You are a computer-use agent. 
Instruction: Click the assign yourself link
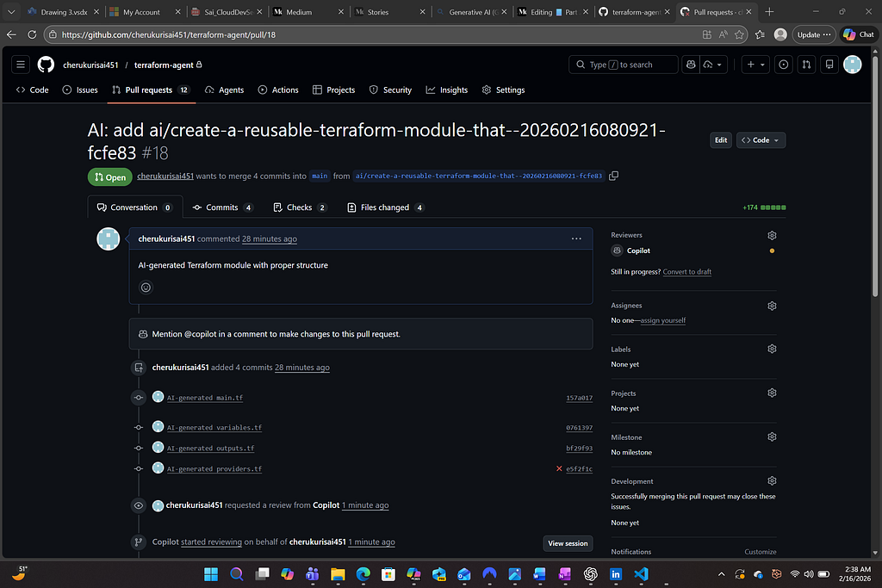click(662, 320)
